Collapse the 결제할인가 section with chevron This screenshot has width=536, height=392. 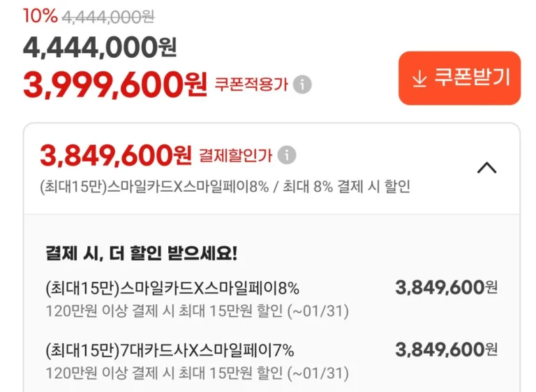tap(486, 167)
